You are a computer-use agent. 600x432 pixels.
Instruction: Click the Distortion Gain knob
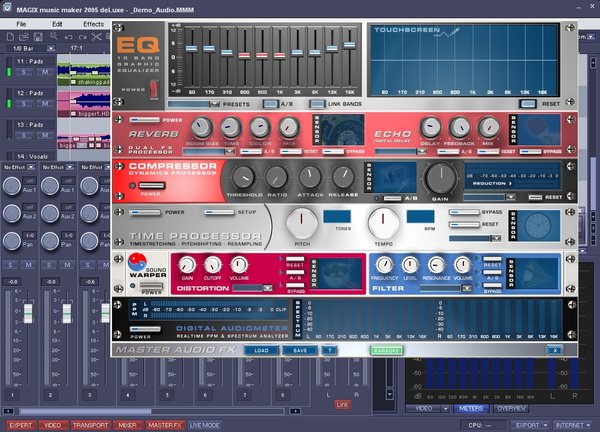pyautogui.click(x=187, y=265)
